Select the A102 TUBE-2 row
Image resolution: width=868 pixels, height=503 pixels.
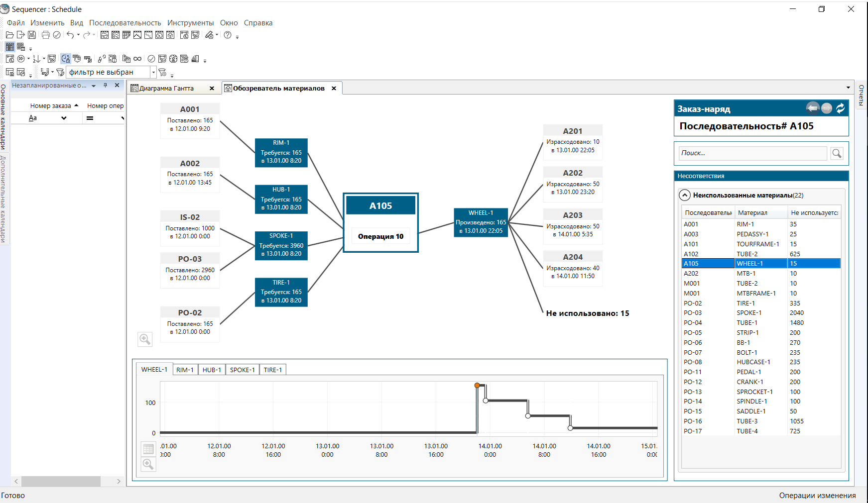pyautogui.click(x=761, y=254)
